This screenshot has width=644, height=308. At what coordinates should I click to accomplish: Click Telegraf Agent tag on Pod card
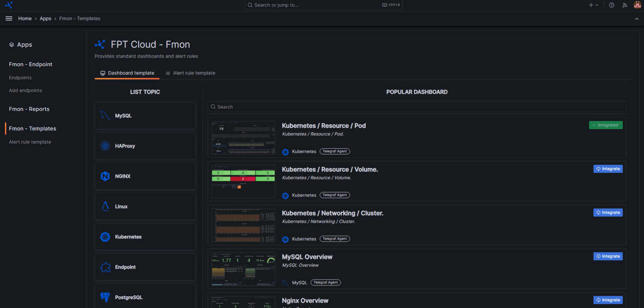click(335, 151)
